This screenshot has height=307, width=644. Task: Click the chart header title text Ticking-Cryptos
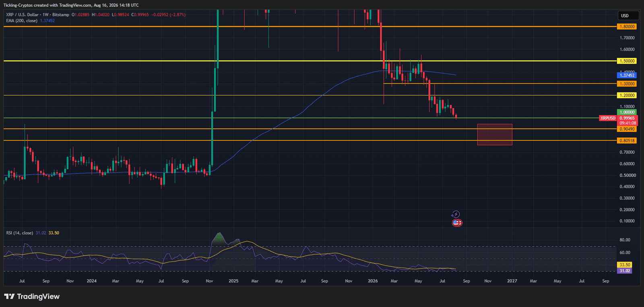(x=17, y=5)
